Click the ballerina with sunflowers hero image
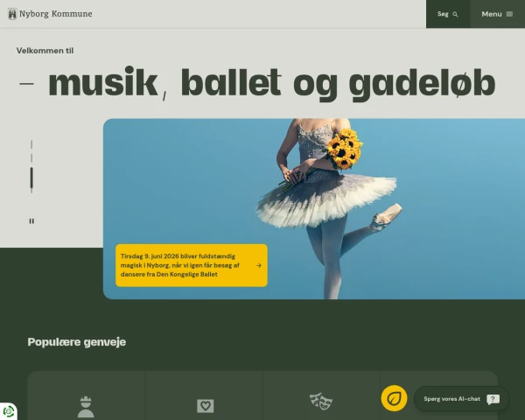Viewport: 525px width, 420px height. coord(314,208)
